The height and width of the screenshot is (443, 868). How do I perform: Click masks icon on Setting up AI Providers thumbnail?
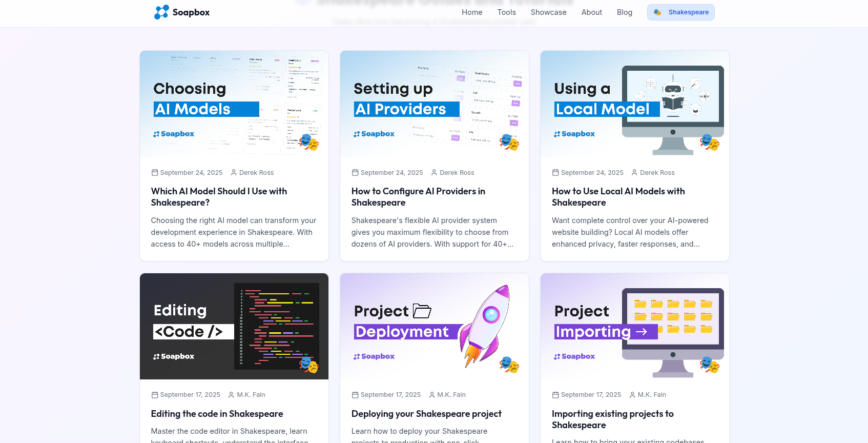click(509, 142)
